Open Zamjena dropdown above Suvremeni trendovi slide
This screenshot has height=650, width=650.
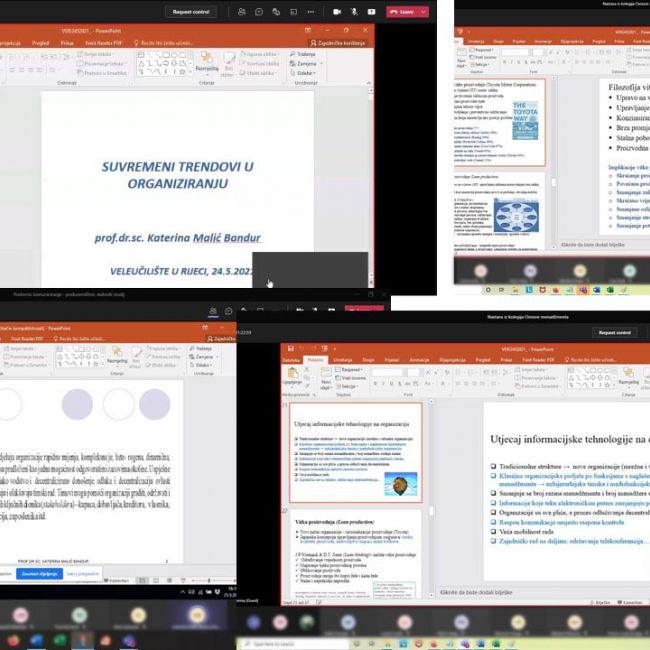(305, 62)
